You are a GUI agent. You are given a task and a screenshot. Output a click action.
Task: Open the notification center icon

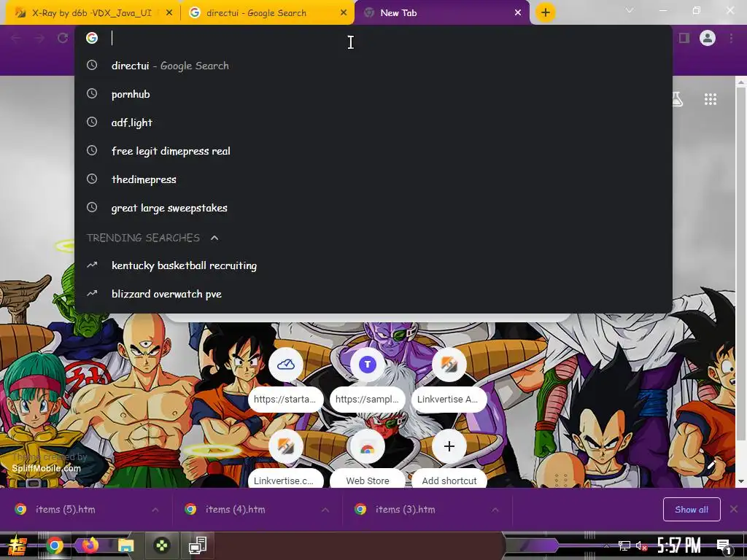724,547
